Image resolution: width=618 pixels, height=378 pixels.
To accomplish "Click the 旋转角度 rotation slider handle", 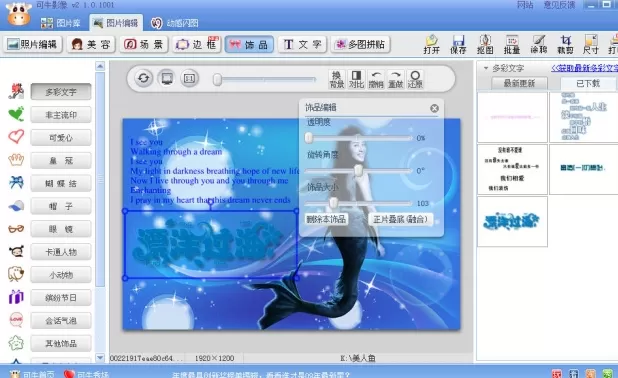I will 358,170.
